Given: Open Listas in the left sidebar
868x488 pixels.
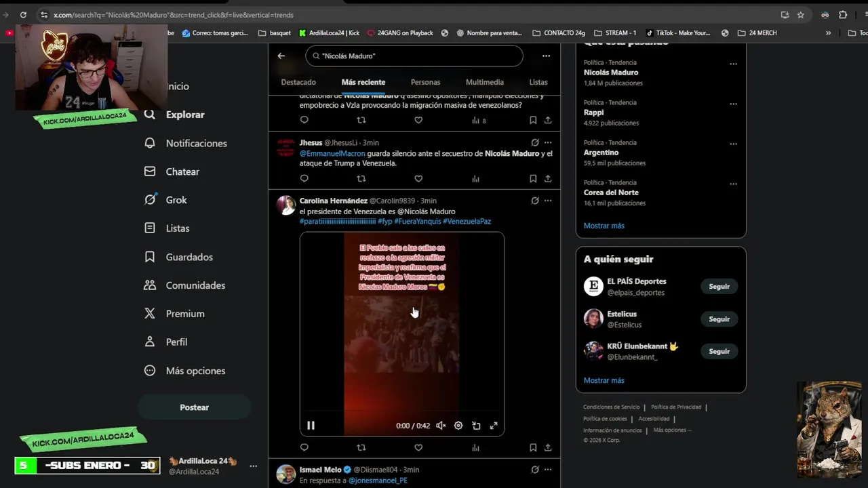Looking at the screenshot, I should (167, 228).
